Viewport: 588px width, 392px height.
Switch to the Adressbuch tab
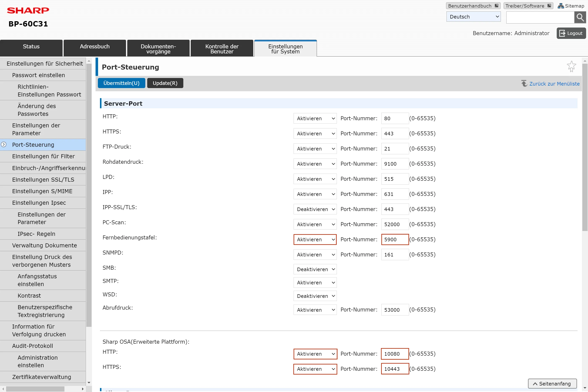(x=95, y=48)
